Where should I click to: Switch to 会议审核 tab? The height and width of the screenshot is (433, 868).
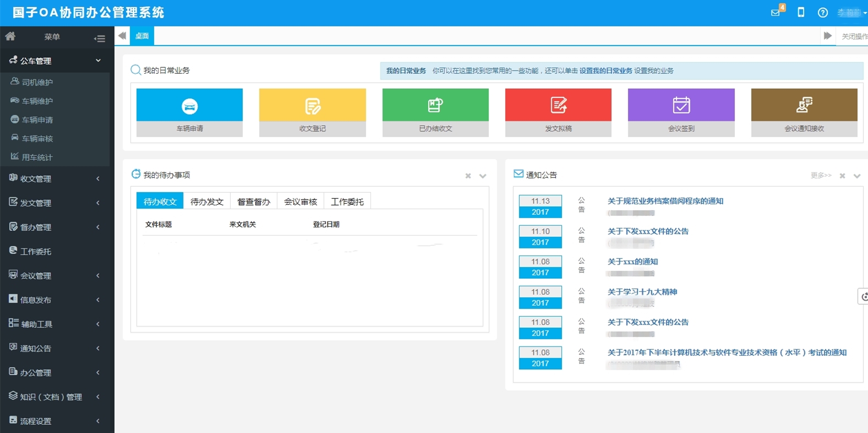tap(301, 202)
